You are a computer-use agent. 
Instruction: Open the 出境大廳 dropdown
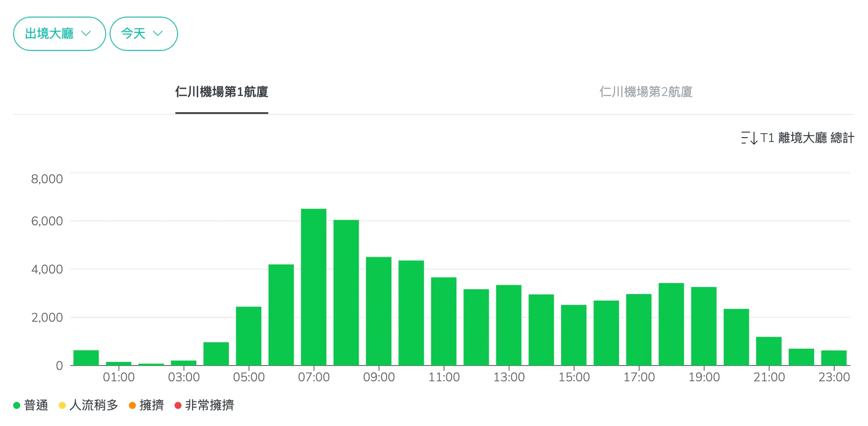(59, 34)
